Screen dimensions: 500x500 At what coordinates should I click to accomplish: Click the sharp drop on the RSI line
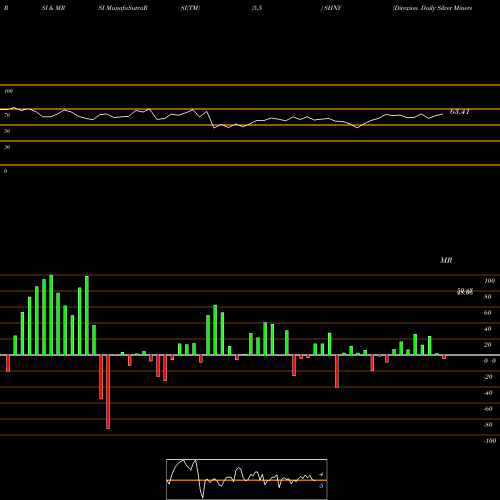(x=211, y=119)
